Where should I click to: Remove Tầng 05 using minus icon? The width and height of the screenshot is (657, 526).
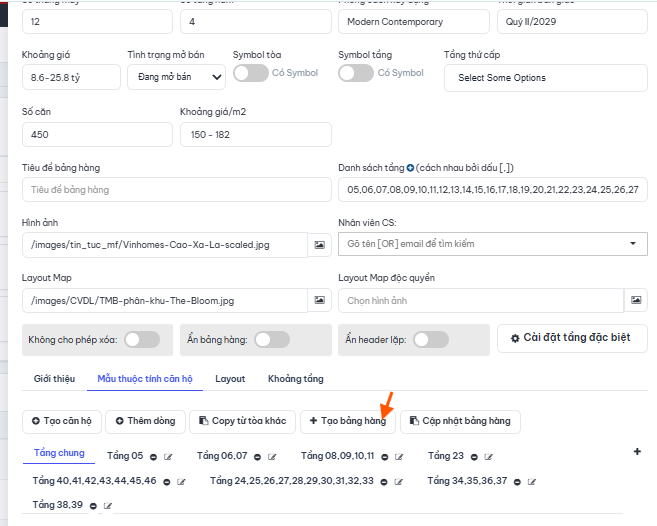(x=154, y=457)
